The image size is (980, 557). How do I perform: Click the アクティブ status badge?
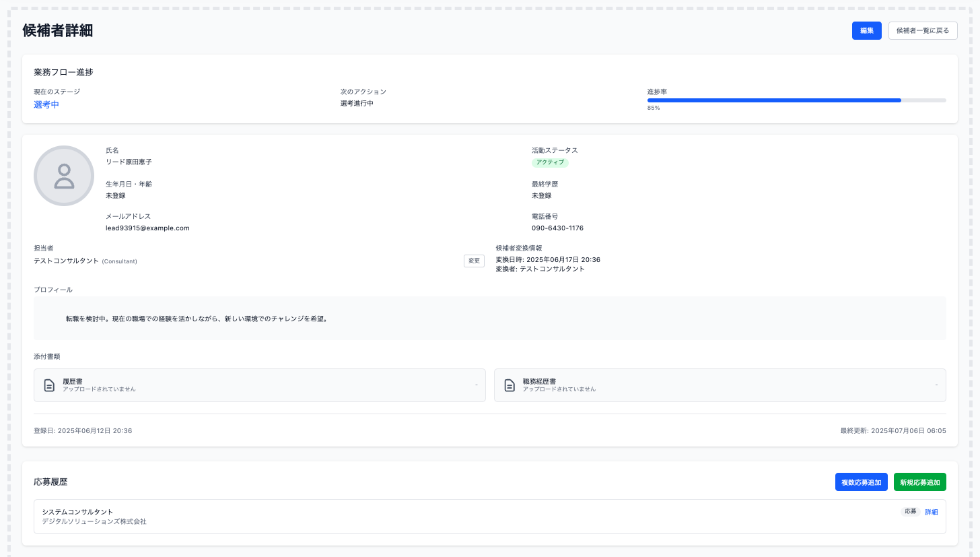550,162
